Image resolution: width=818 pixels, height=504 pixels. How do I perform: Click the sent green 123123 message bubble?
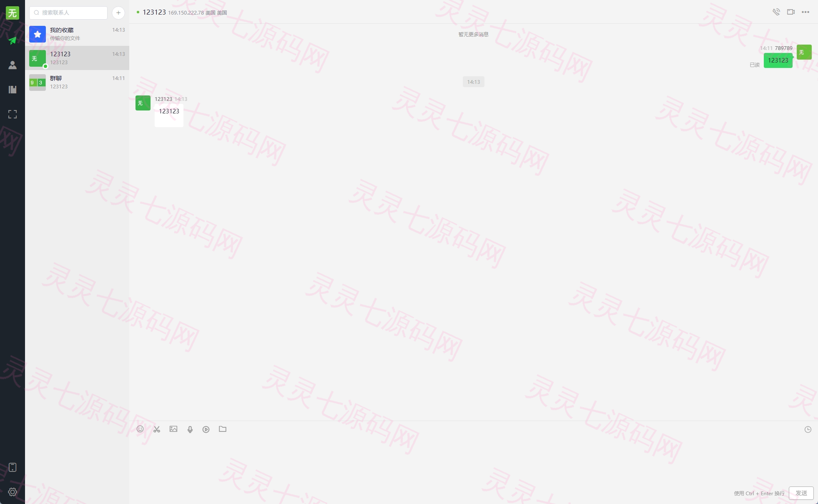[x=778, y=60]
